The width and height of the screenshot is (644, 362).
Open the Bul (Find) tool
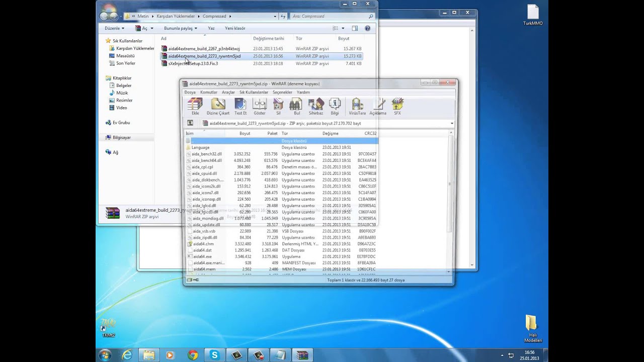pos(296,106)
